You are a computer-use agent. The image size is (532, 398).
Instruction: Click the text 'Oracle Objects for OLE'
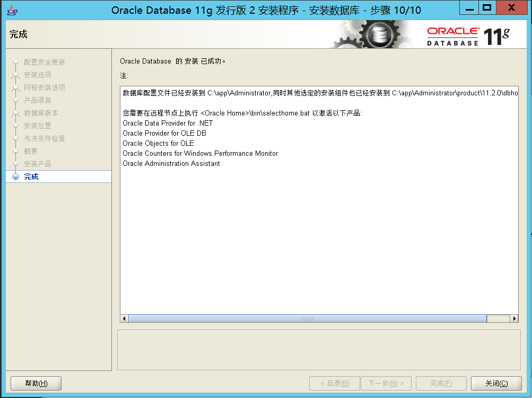coord(158,144)
